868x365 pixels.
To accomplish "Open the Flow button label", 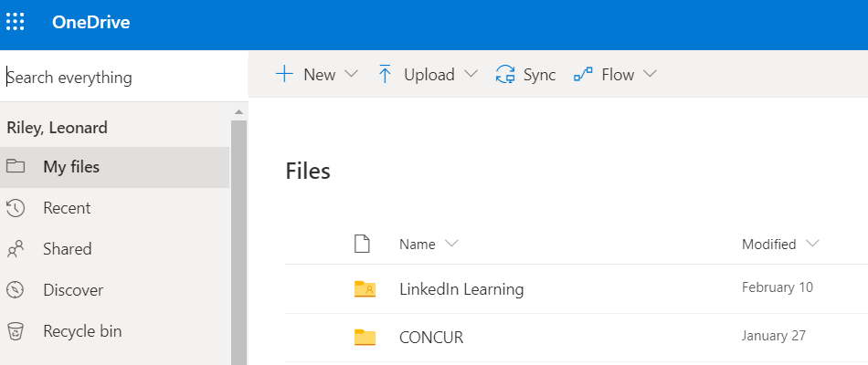I will (x=618, y=75).
